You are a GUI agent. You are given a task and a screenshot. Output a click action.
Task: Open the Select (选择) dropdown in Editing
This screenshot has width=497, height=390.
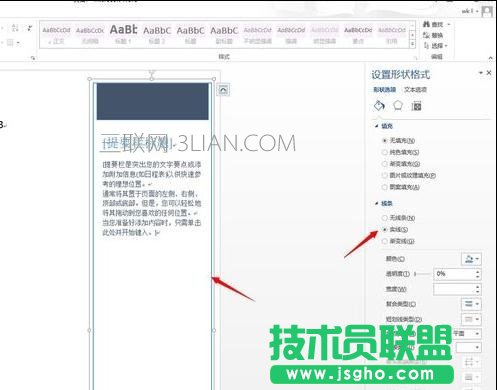(x=435, y=46)
